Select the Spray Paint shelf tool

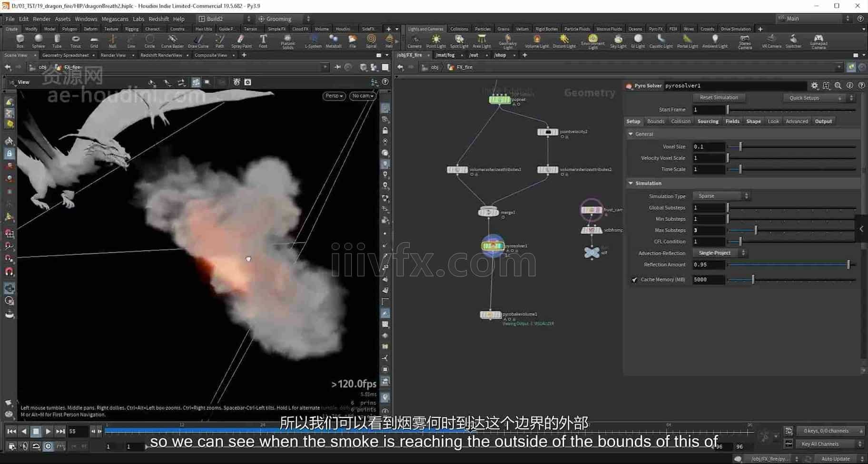coord(241,41)
